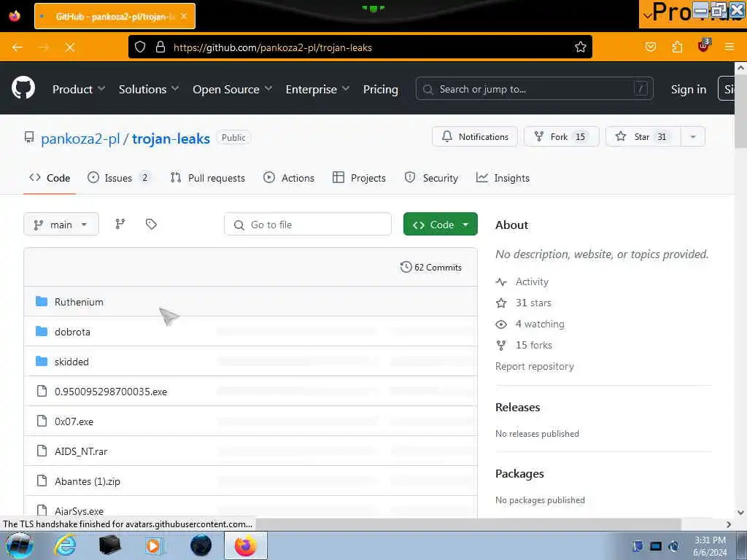Viewport: 747px width, 560px height.
Task: Click the browser URL address bar
Action: [360, 47]
